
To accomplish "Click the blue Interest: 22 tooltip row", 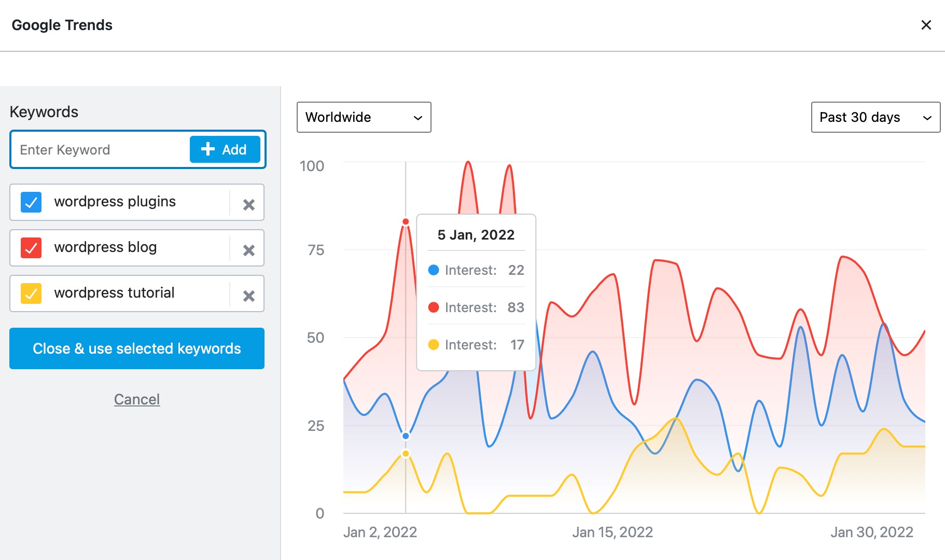I will [x=476, y=270].
